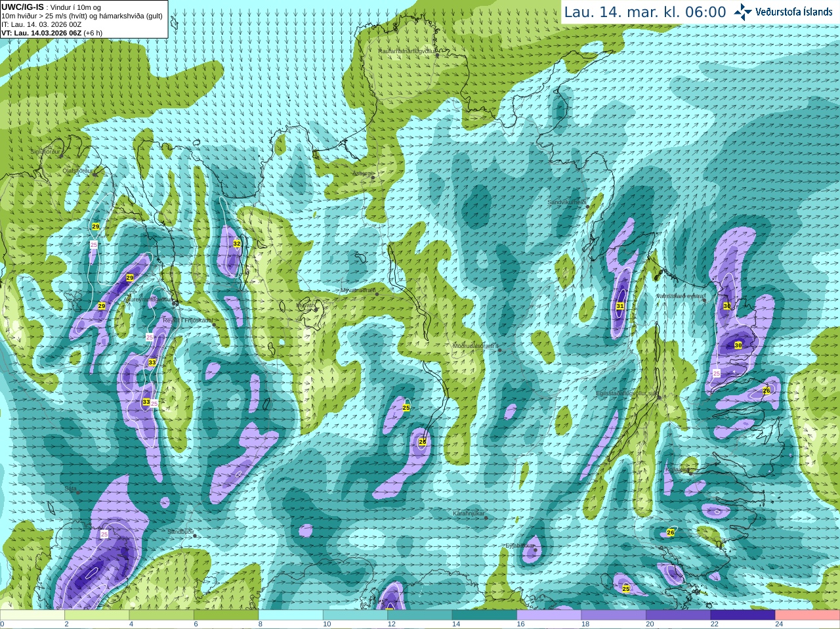840x629 pixels.
Task: Pick the 10–12 m/s legend swatch
Action: pos(355,615)
